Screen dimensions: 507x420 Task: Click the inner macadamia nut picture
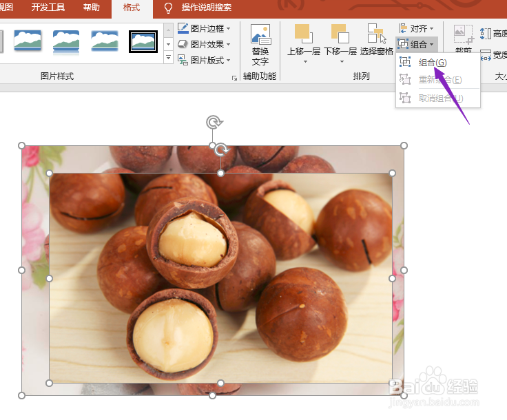tap(221, 278)
